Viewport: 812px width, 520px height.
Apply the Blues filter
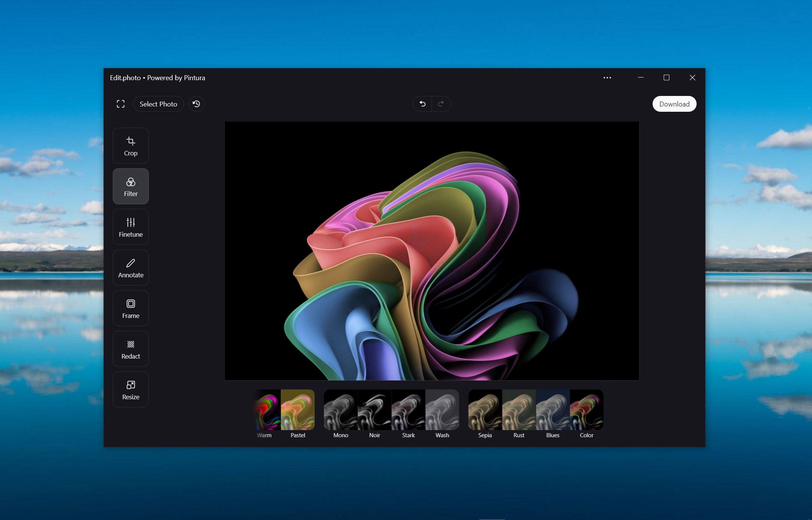coord(553,414)
